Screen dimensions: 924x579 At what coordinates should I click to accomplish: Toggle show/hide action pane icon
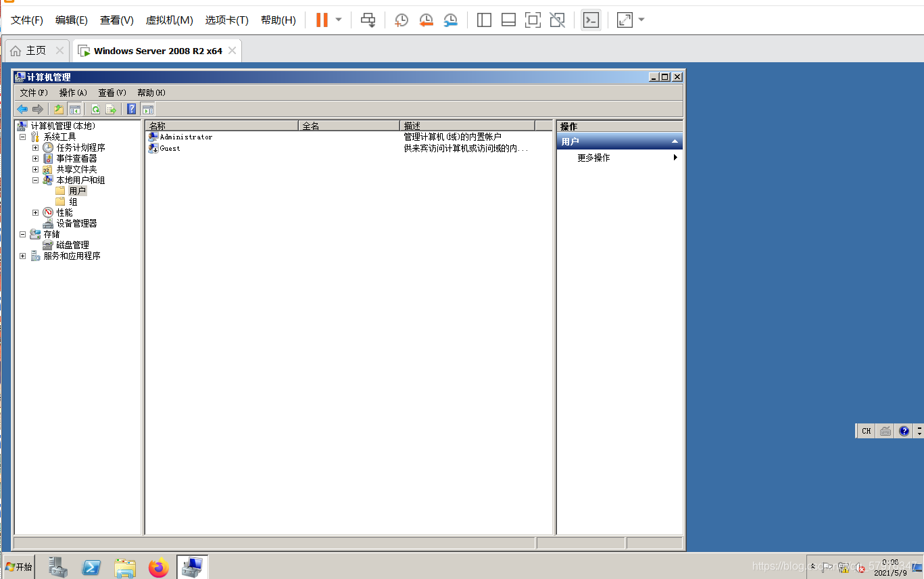click(x=148, y=109)
